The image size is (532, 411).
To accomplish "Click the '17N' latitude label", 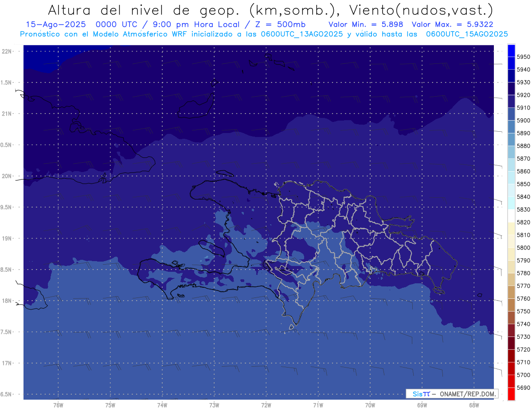I will click(x=6, y=363).
